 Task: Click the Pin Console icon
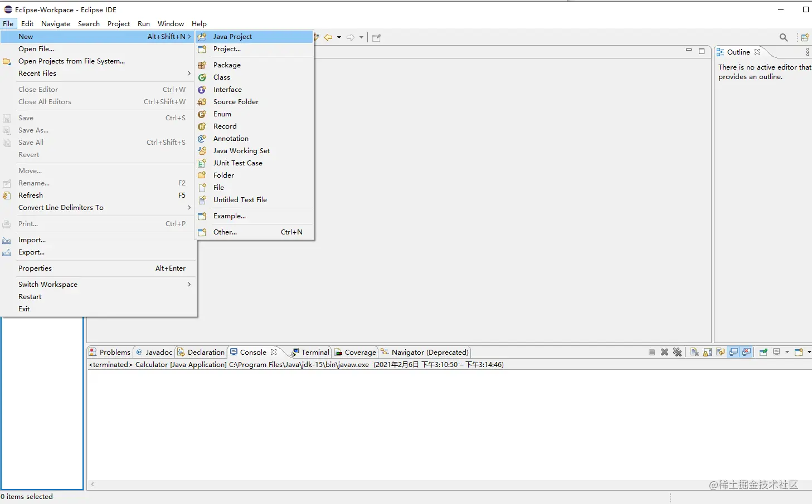[x=764, y=352]
